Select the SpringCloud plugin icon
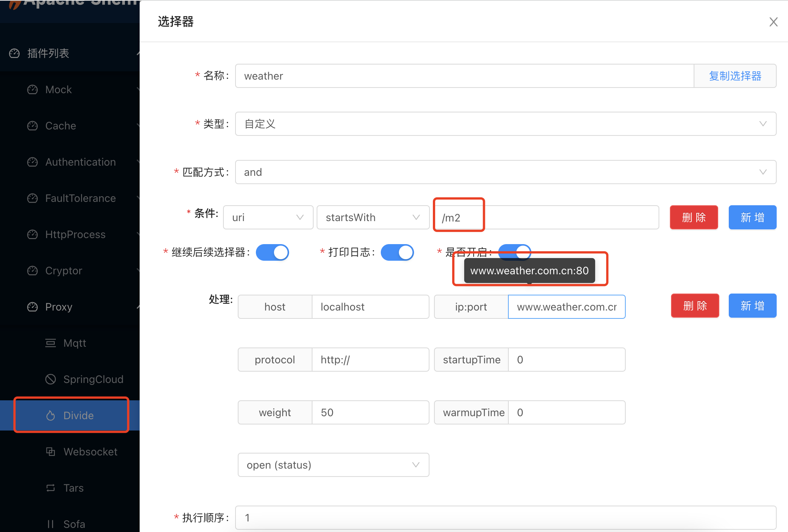Viewport: 788px width, 532px height. (51, 379)
